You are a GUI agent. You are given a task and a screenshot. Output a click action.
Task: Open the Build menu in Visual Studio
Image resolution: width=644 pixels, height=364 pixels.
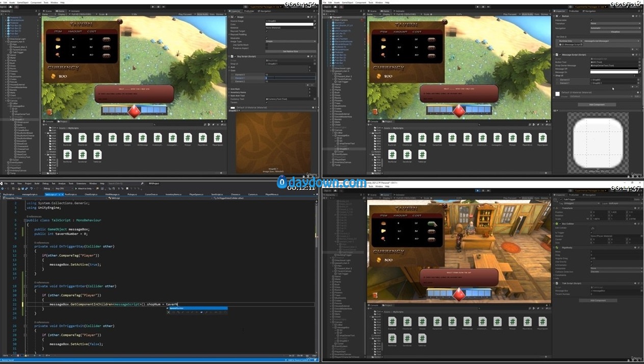(x=37, y=183)
